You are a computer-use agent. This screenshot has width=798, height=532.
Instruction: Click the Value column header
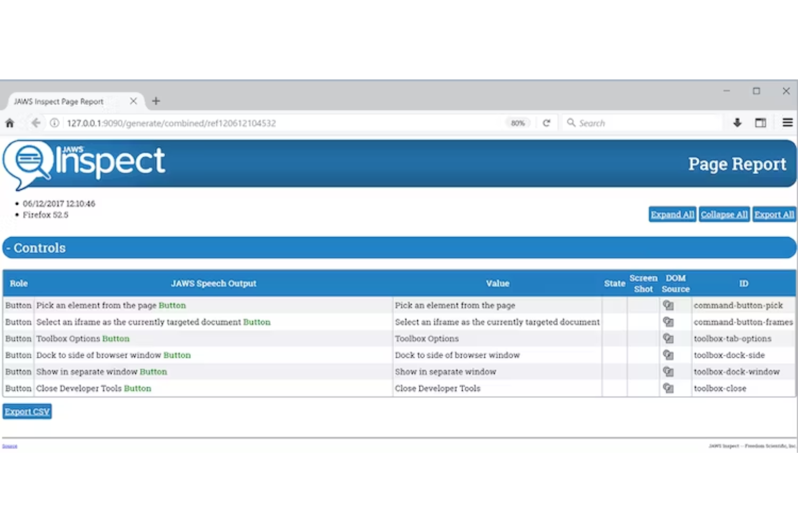point(497,284)
